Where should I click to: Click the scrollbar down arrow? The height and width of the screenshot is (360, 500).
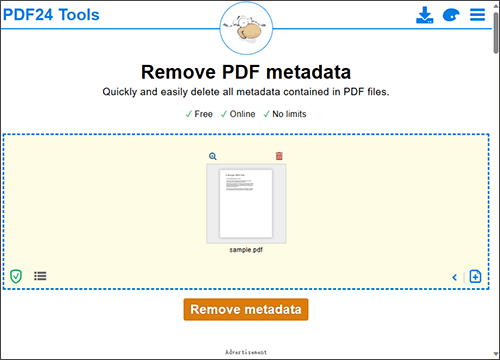(496, 354)
